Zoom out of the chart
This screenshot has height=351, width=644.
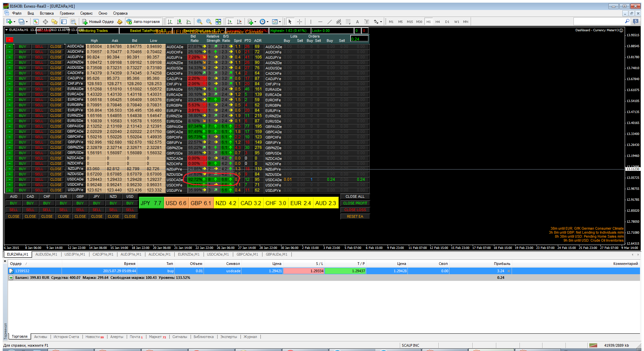point(209,22)
